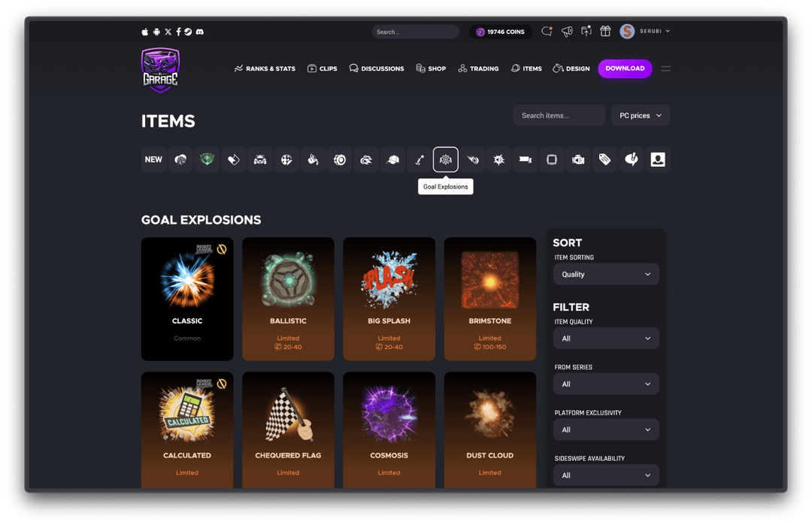Go to Trading in navigation menu
The image size is (812, 525).
[x=478, y=68]
